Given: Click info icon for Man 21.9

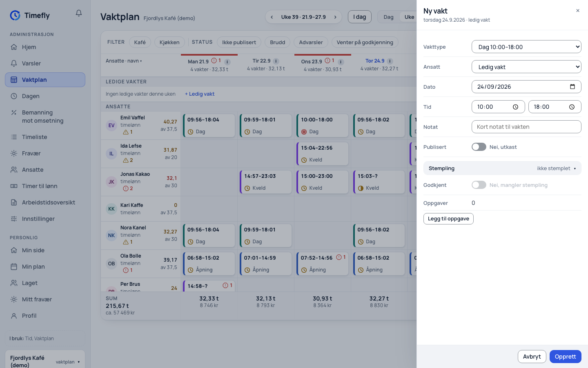Looking at the screenshot, I should pos(227,62).
